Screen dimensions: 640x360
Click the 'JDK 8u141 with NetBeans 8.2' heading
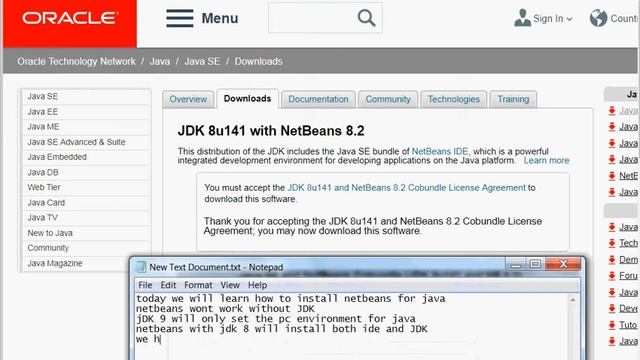coord(271,131)
